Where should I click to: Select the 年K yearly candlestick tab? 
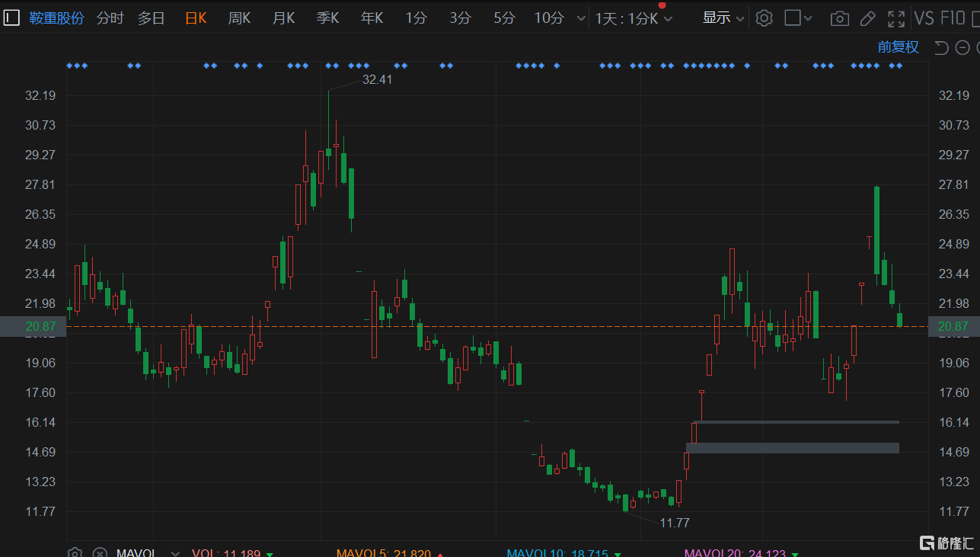pyautogui.click(x=372, y=18)
